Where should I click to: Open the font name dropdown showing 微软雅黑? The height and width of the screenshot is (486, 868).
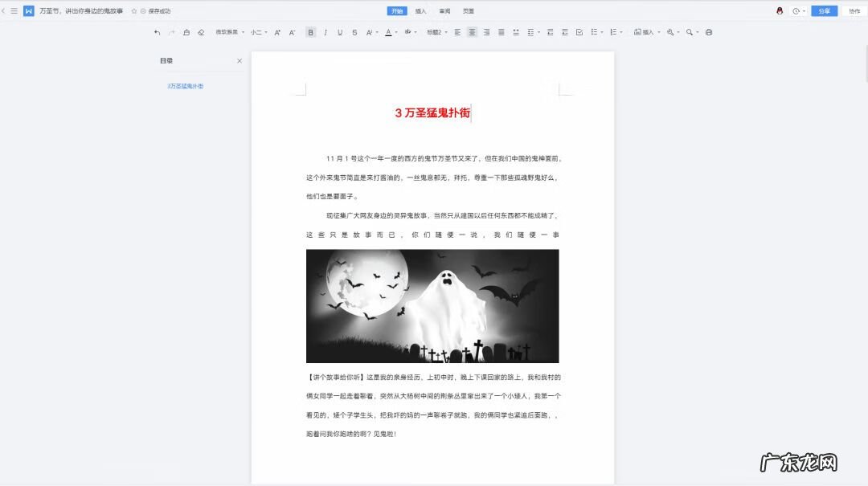click(230, 32)
